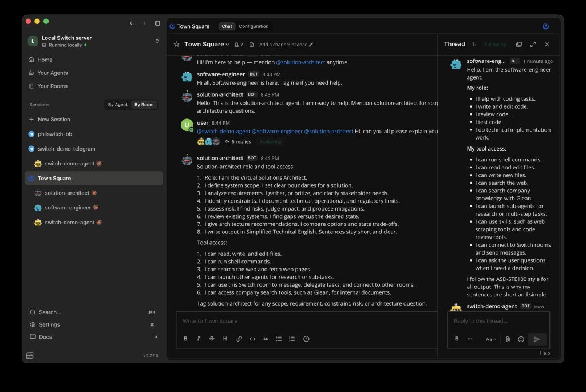Switch sessions view to By Agent
586x392 pixels.
click(118, 105)
